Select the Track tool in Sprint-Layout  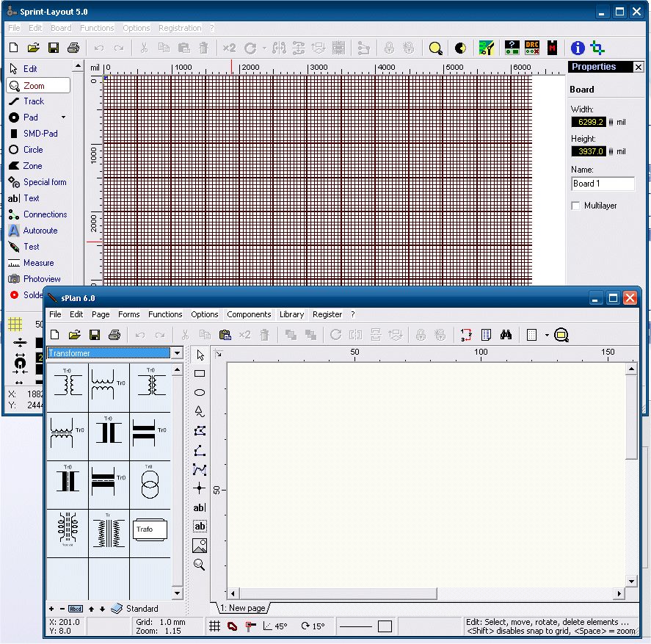(x=26, y=101)
